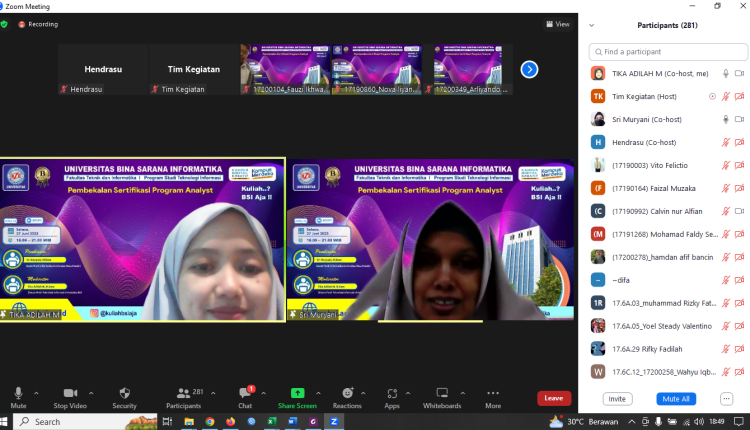This screenshot has width=750, height=430.
Task: Expand chat options caret
Action: [264, 393]
